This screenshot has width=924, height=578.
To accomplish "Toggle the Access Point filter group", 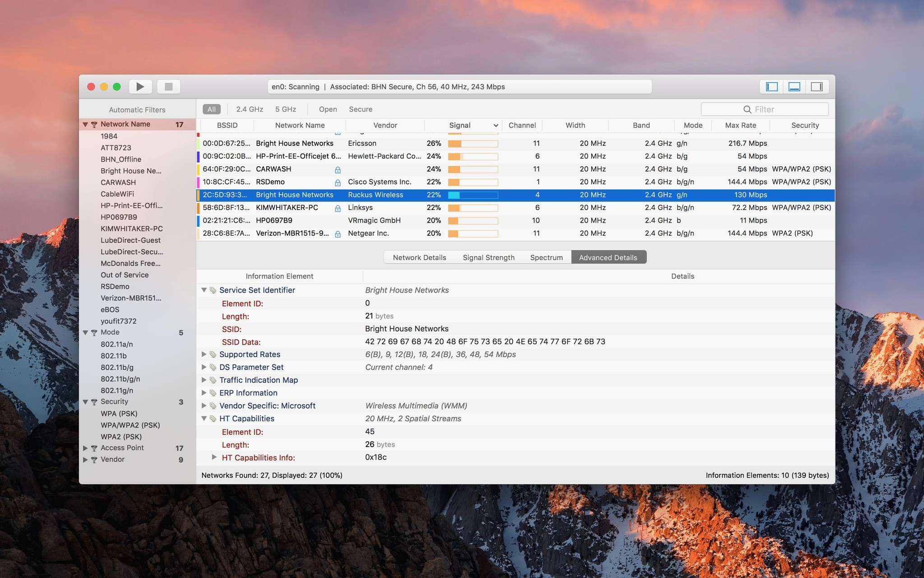I will 85,447.
